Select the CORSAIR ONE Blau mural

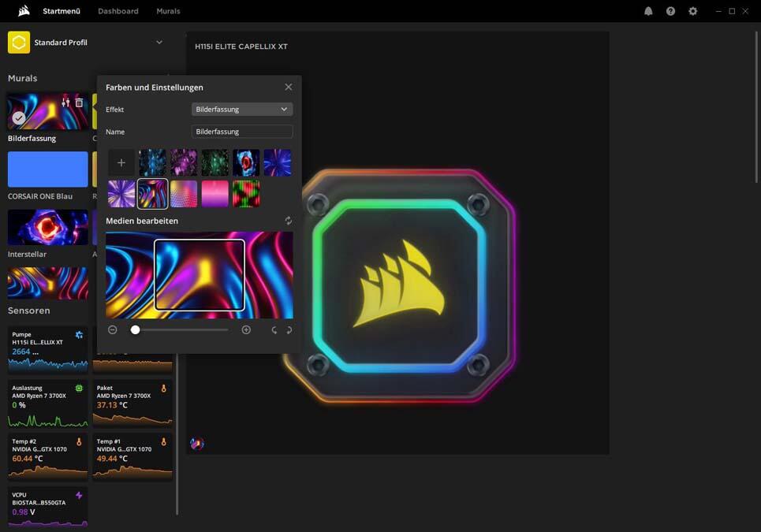click(48, 169)
